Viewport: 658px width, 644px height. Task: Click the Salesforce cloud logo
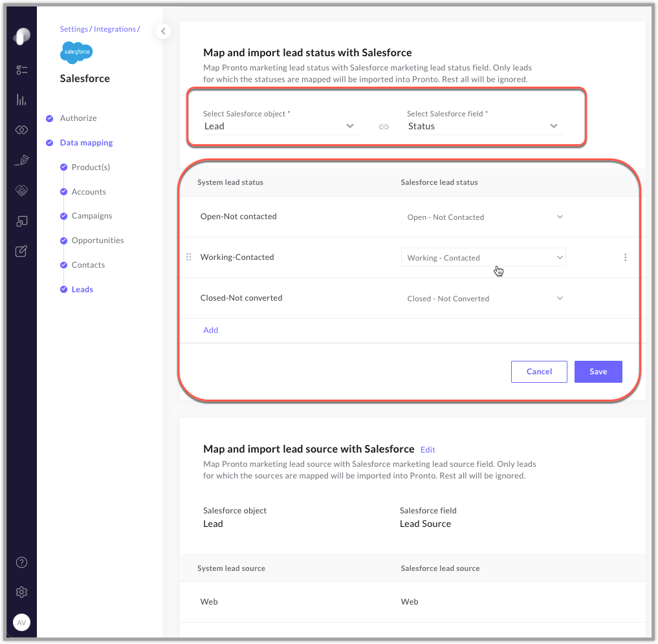click(x=76, y=52)
